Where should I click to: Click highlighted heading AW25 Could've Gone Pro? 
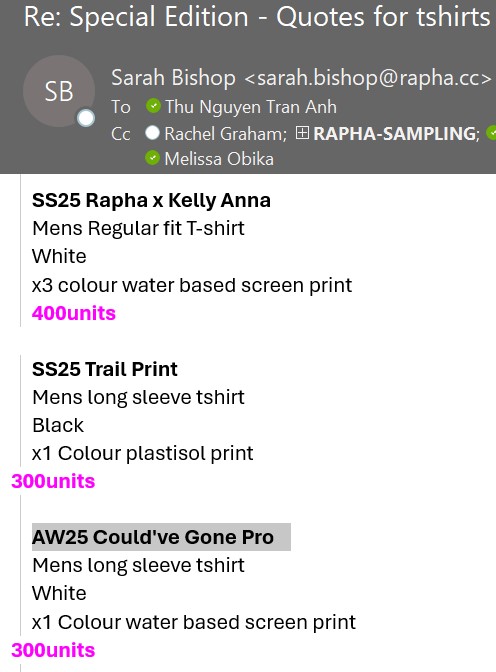click(153, 537)
